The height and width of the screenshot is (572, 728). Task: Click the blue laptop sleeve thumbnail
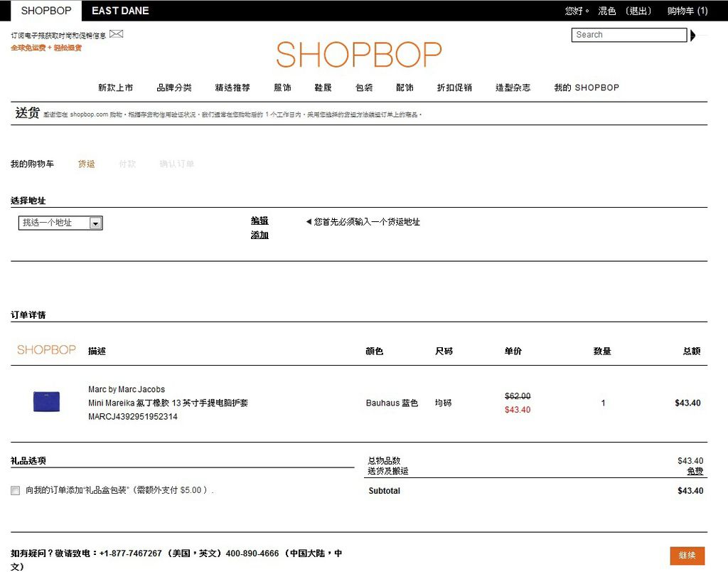(46, 401)
